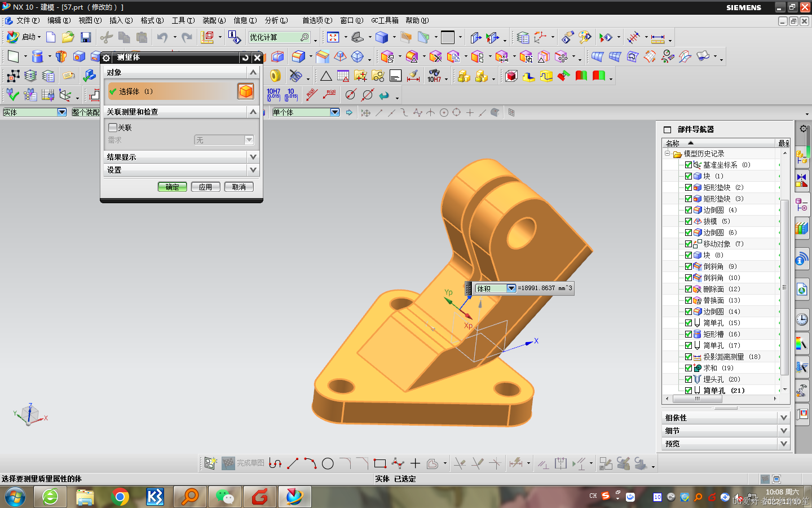This screenshot has width=812, height=508.
Task: Toggle the 关联 checkbox
Action: coord(113,128)
